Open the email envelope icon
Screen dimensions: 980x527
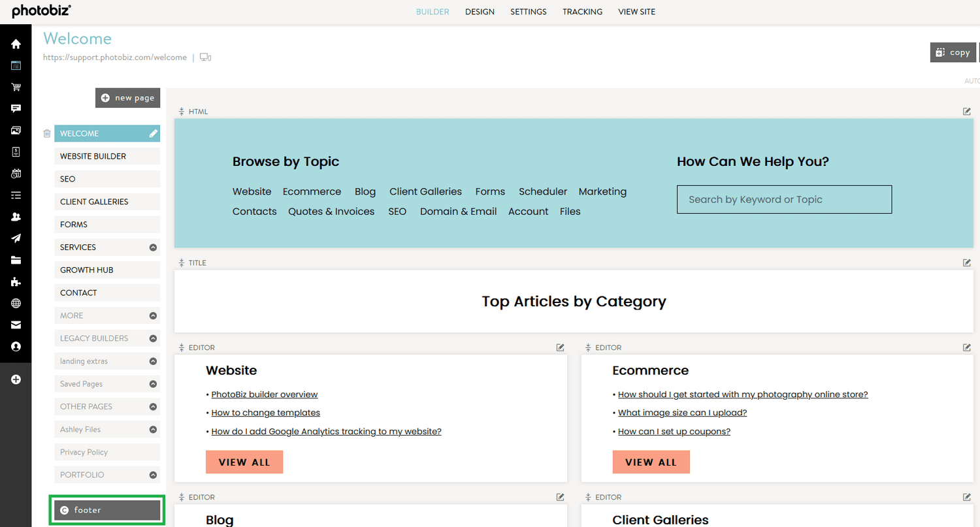(16, 325)
